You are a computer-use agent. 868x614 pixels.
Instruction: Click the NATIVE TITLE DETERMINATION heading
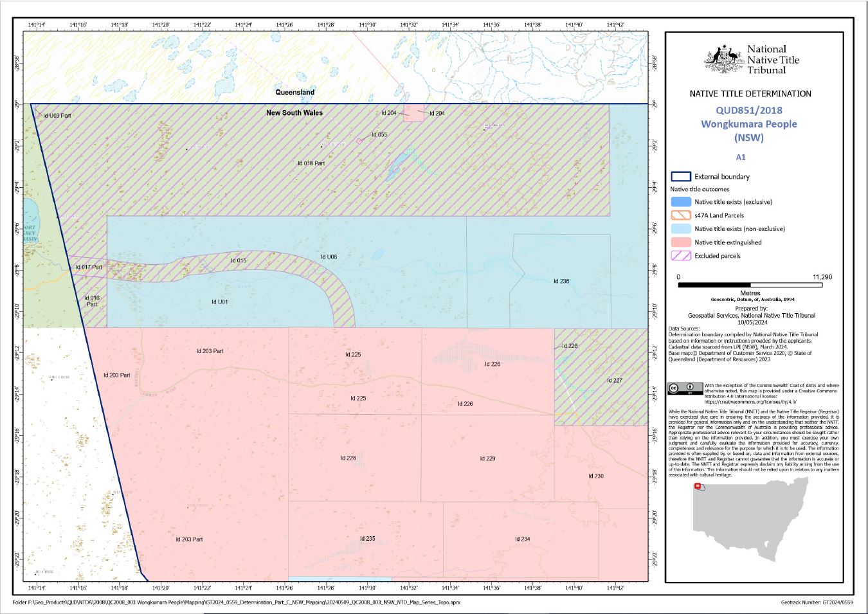point(750,94)
